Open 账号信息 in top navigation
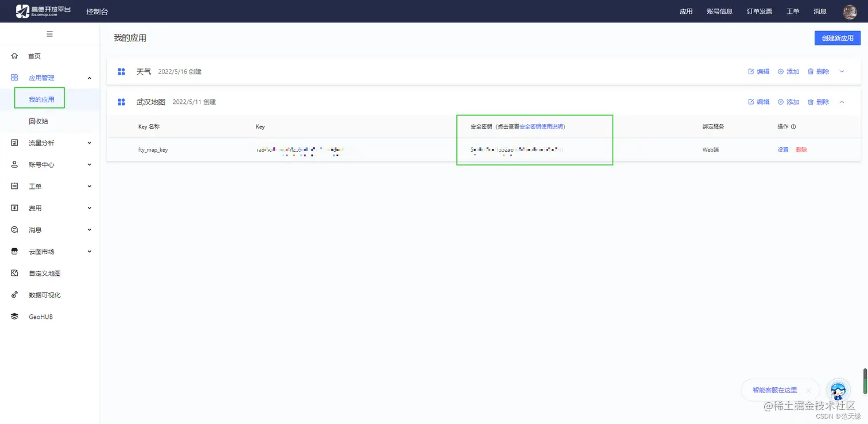 720,11
